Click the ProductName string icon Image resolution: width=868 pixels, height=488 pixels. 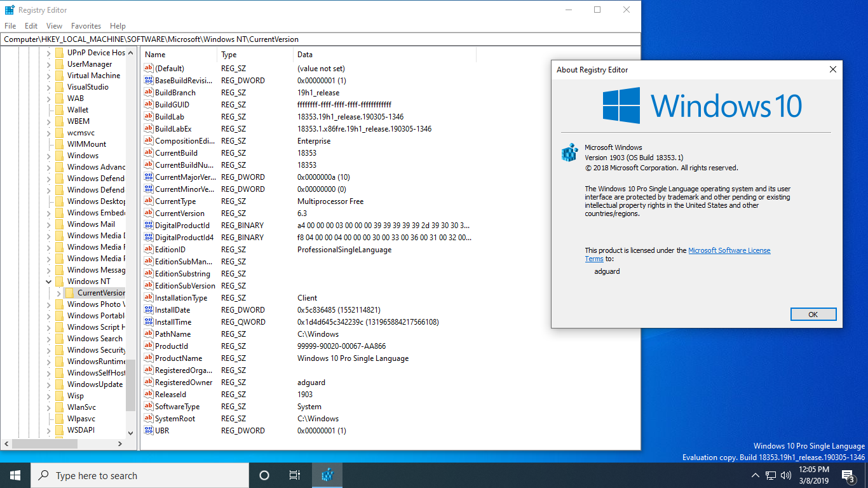tap(149, 358)
